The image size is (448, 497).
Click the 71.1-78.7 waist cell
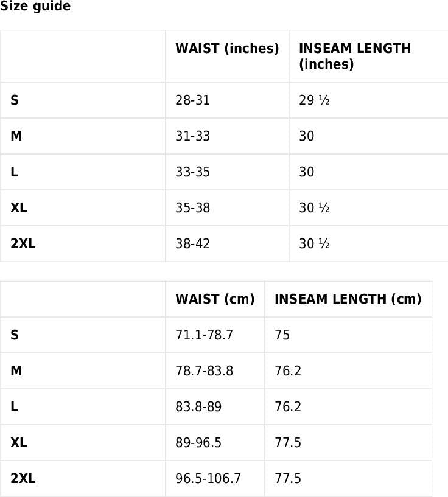point(204,335)
